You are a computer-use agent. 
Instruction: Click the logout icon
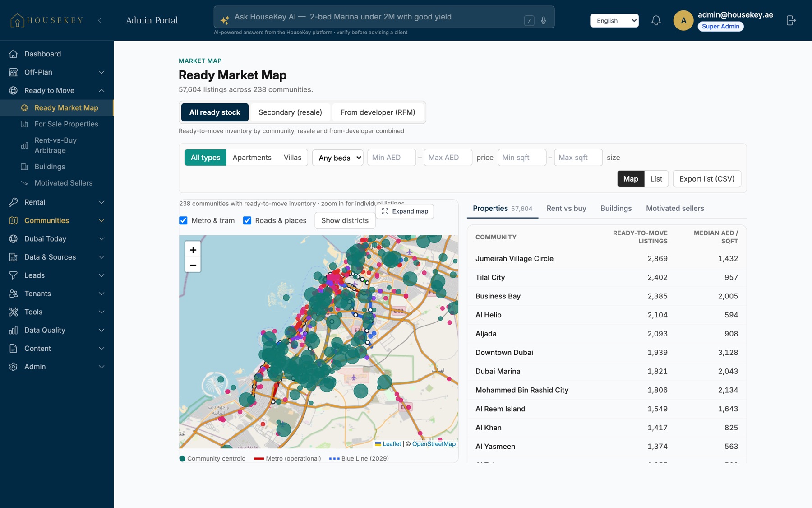click(791, 20)
